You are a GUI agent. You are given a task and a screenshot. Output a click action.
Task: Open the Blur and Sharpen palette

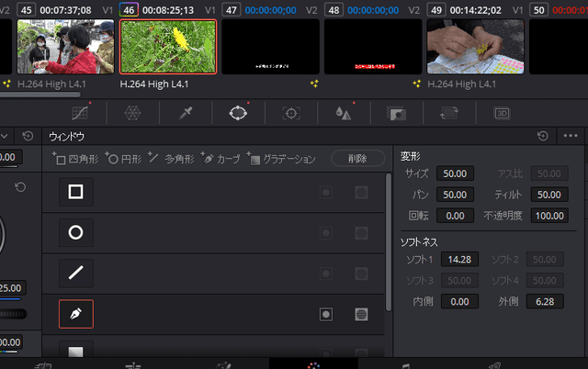344,113
